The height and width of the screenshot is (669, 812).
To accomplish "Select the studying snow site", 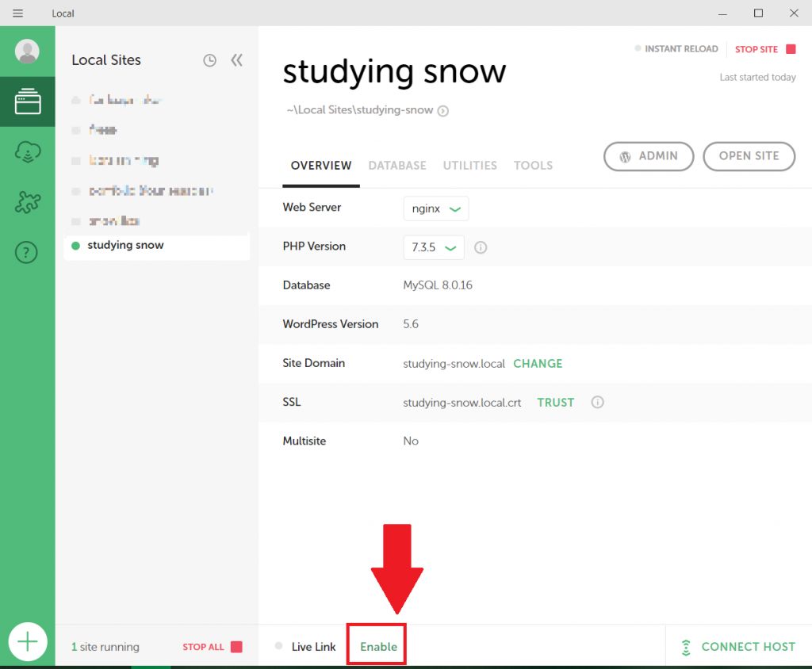I will (x=157, y=246).
